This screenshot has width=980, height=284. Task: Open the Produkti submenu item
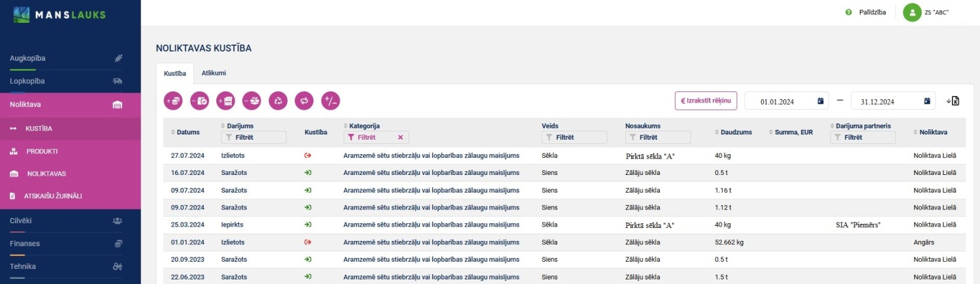[x=42, y=151]
